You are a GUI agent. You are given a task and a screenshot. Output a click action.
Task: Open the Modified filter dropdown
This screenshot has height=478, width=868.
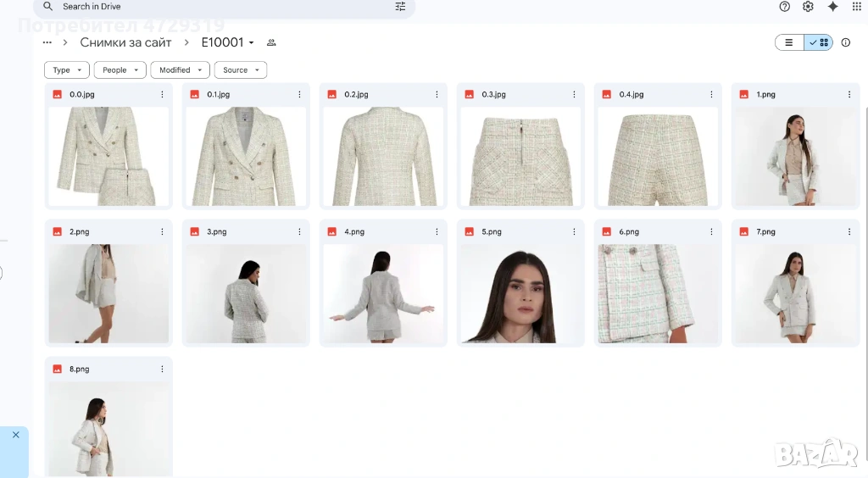click(x=180, y=70)
